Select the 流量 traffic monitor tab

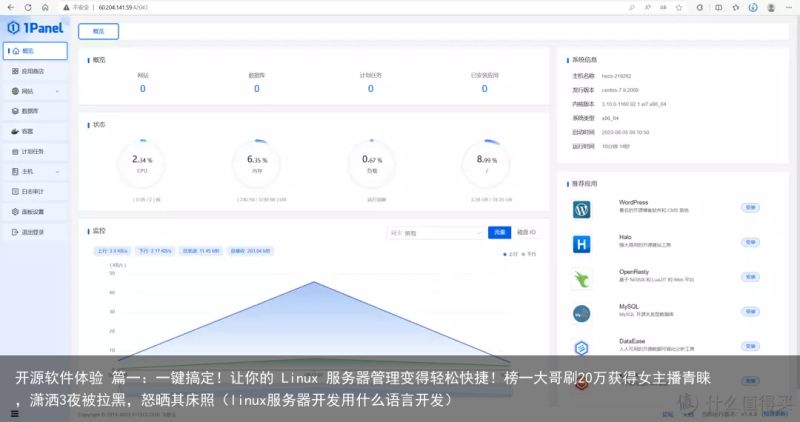click(499, 232)
